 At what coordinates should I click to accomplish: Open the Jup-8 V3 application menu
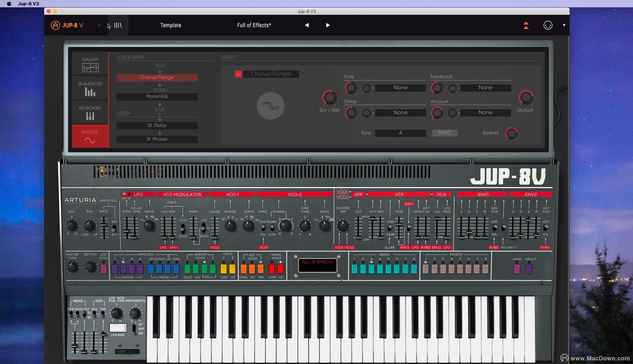pyautogui.click(x=28, y=4)
